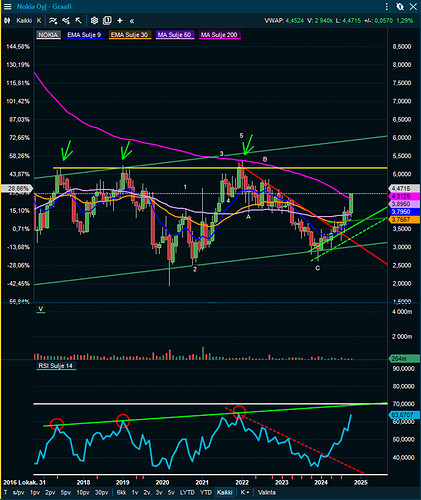
Task: Select the '30pv' thirty-day range
Action: [102, 492]
